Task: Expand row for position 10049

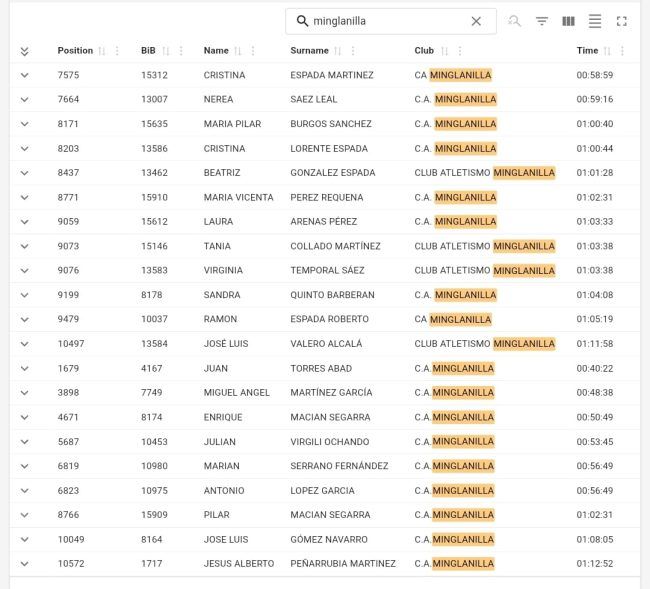Action: tap(24, 539)
